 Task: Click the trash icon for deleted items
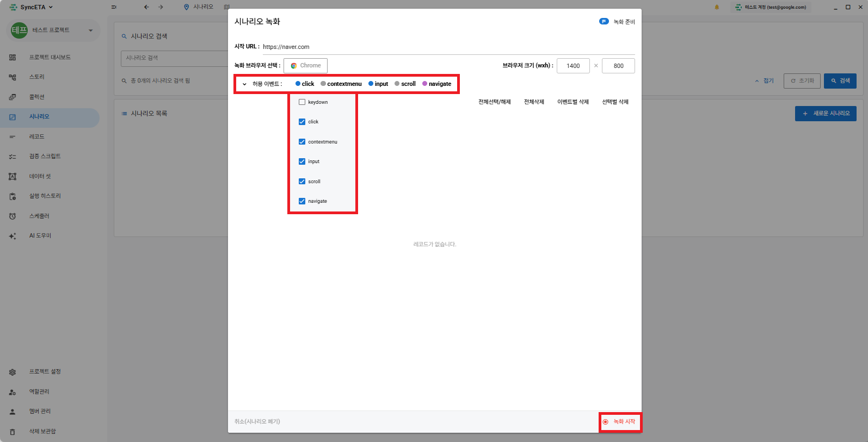13,432
